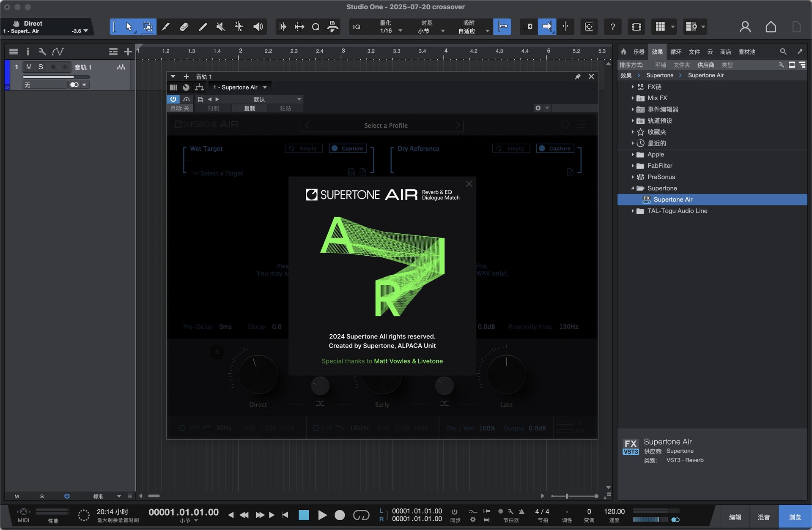
Task: Select the Arrow tool in toolbar
Action: coord(129,27)
